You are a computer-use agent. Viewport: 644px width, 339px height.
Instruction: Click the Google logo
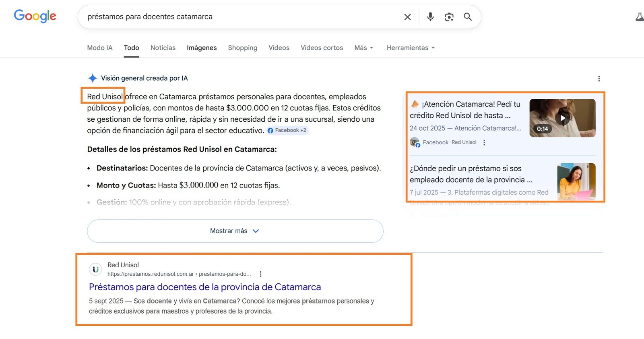coord(35,16)
